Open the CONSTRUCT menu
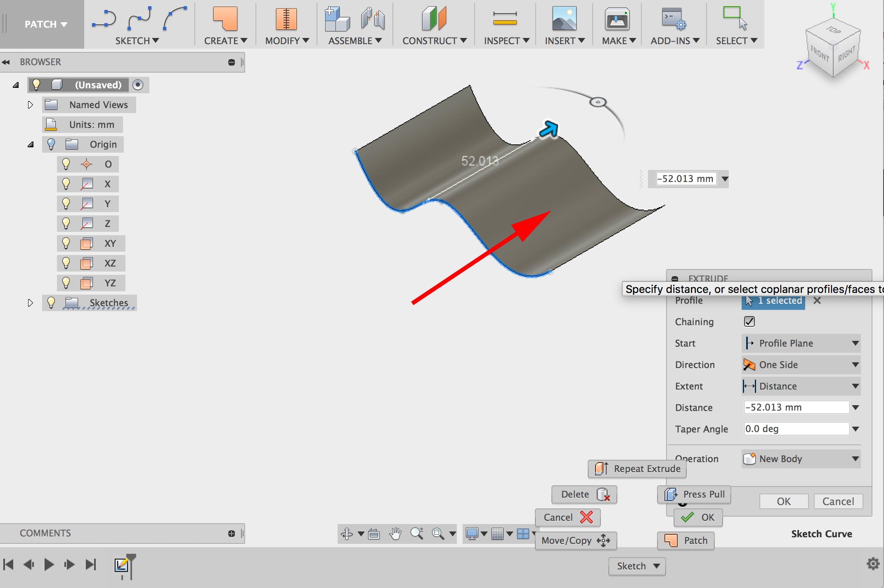 pos(435,40)
